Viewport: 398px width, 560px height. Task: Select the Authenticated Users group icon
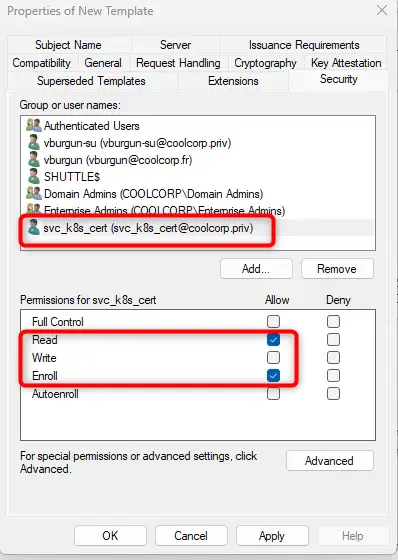point(34,125)
